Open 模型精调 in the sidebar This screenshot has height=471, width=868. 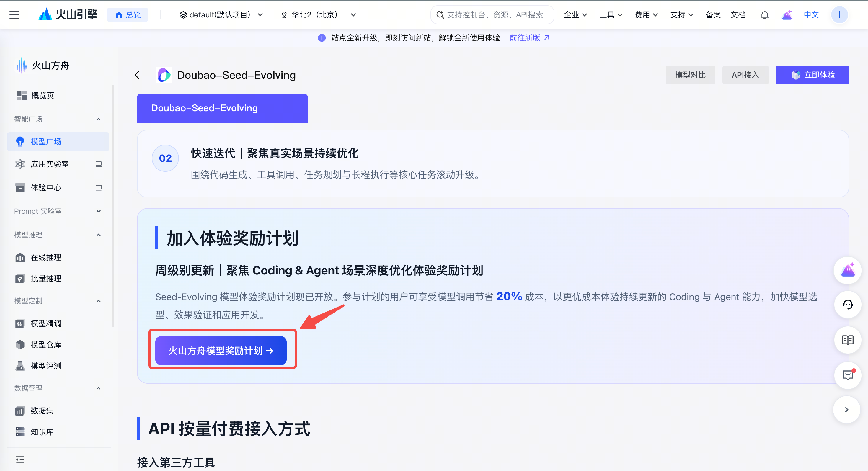pos(58,323)
